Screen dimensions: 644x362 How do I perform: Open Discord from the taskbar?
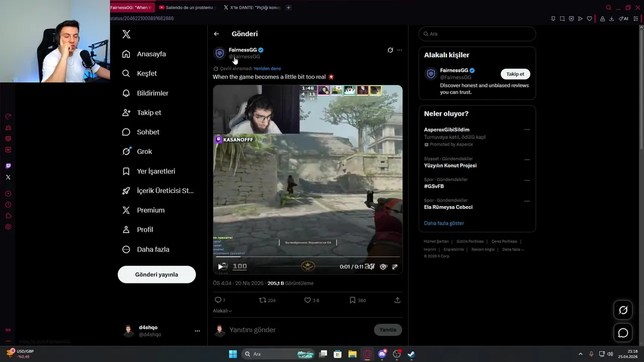(x=382, y=354)
